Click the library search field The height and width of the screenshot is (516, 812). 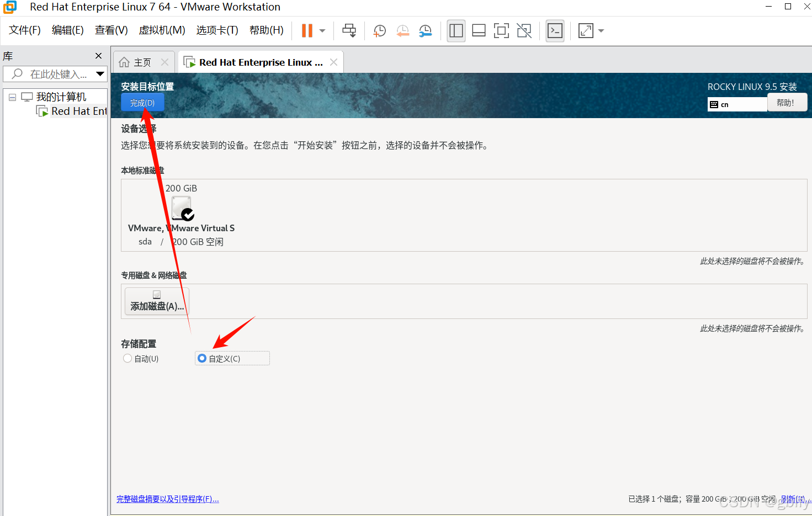pos(50,74)
